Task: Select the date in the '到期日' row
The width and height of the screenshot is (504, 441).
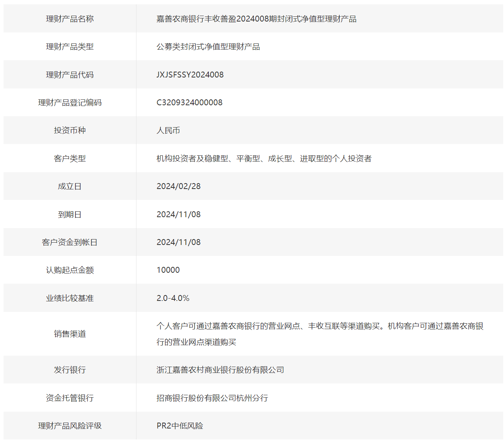Action: (x=178, y=214)
